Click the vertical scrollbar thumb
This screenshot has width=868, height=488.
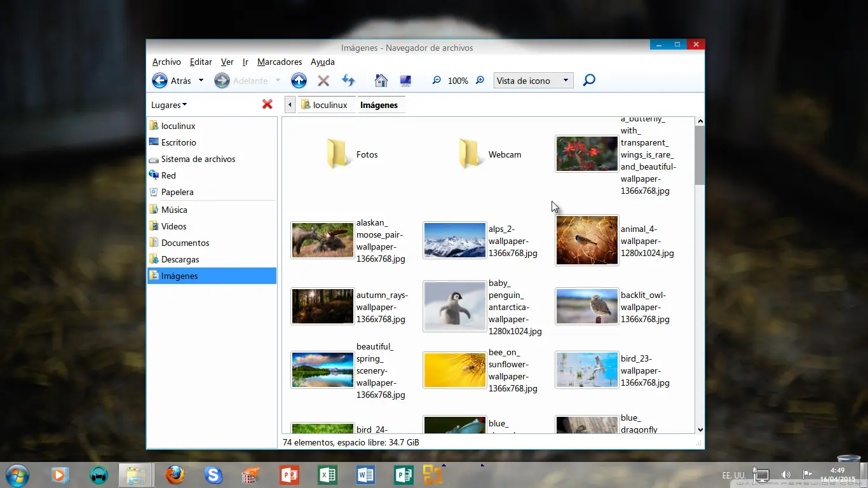point(700,156)
